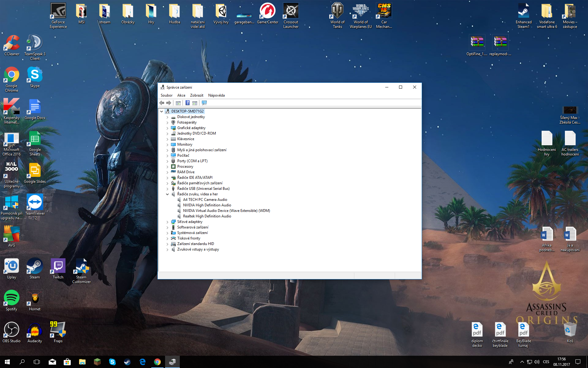The image size is (588, 368).
Task: Click the Audacity desktop icon
Action: tap(35, 332)
